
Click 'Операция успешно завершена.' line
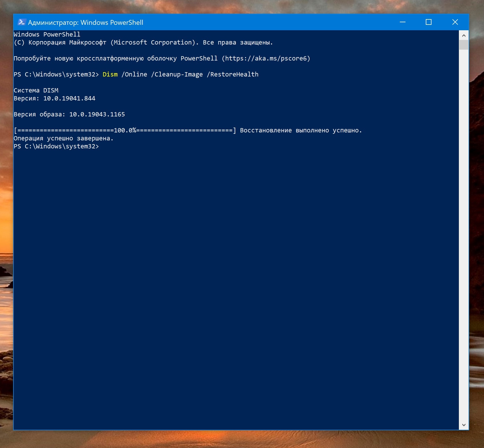click(64, 138)
